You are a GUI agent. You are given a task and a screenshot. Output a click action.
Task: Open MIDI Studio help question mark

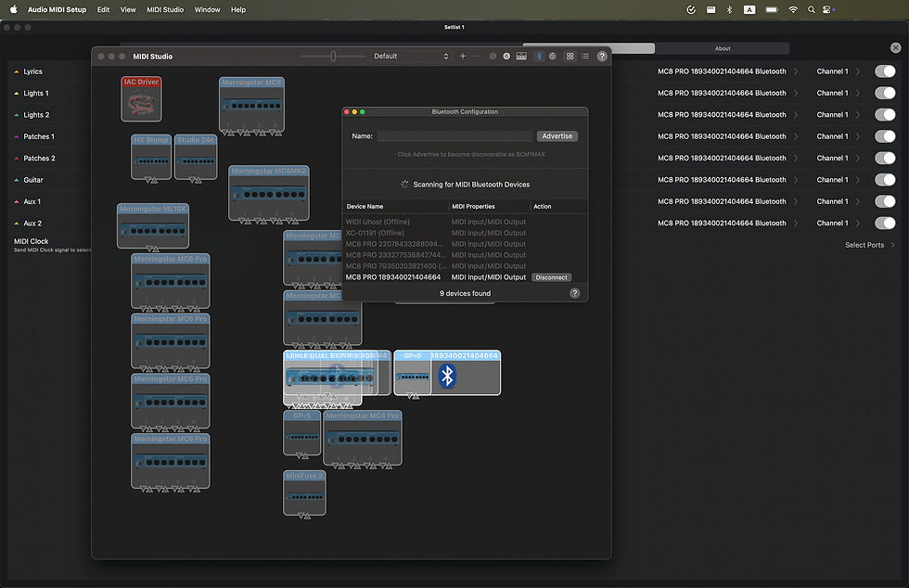tap(602, 57)
